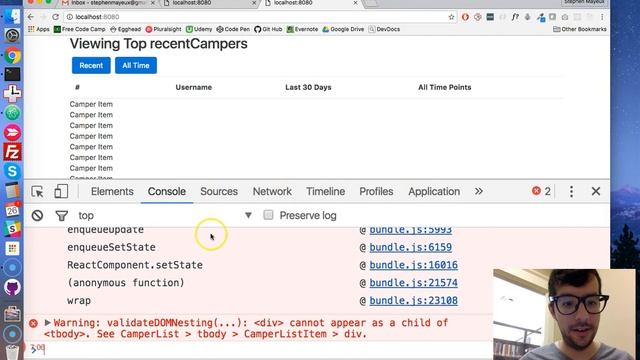Click the All Time button
Viewport: 640px width, 360px height.
(x=136, y=65)
